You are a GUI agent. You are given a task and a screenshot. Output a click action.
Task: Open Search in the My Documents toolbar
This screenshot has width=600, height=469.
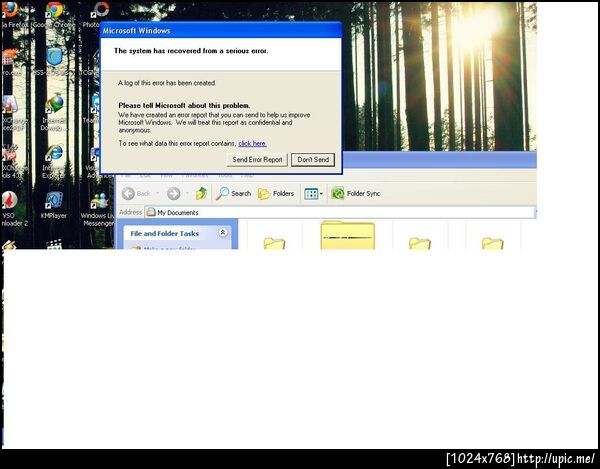point(233,194)
